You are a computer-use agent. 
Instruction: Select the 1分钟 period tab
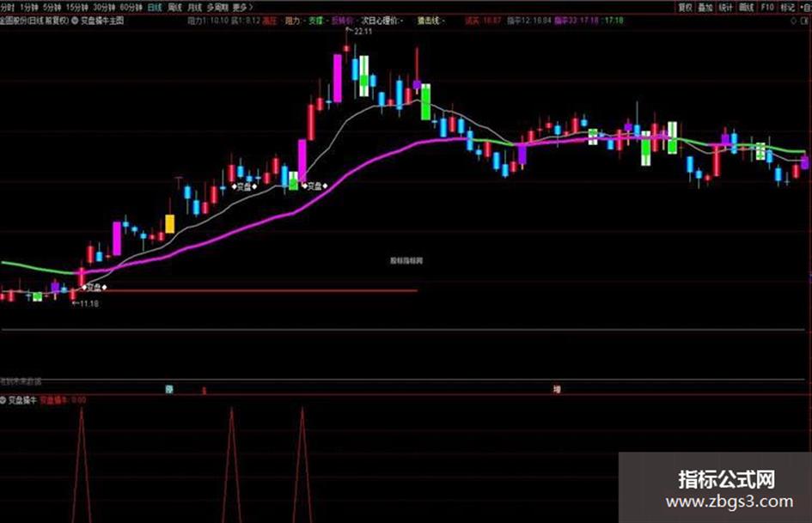[x=29, y=7]
